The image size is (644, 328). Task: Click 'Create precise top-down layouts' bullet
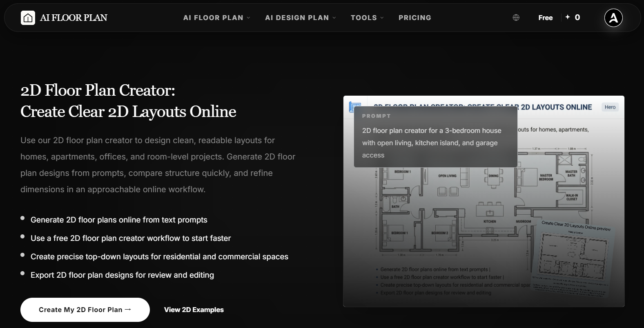(x=159, y=256)
